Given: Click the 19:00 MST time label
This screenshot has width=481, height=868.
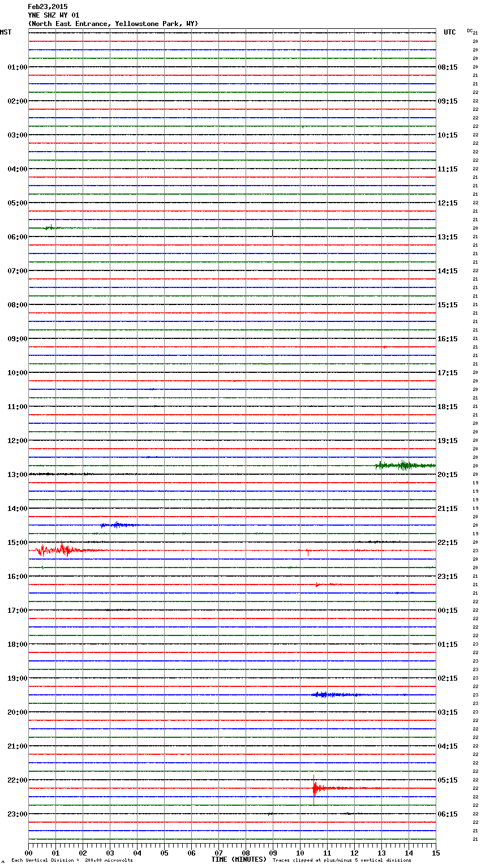Looking at the screenshot, I should pyautogui.click(x=18, y=678).
